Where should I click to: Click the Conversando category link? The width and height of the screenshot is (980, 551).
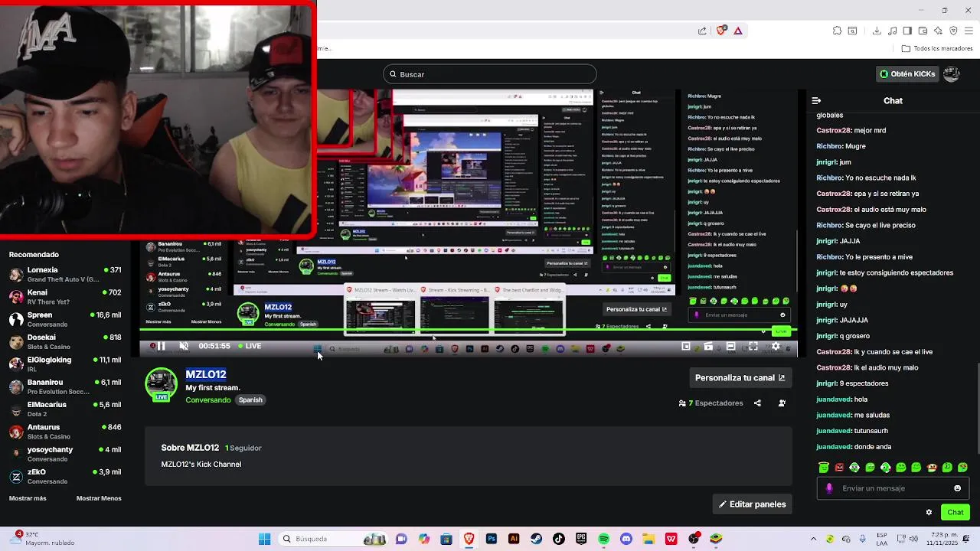[x=207, y=400]
